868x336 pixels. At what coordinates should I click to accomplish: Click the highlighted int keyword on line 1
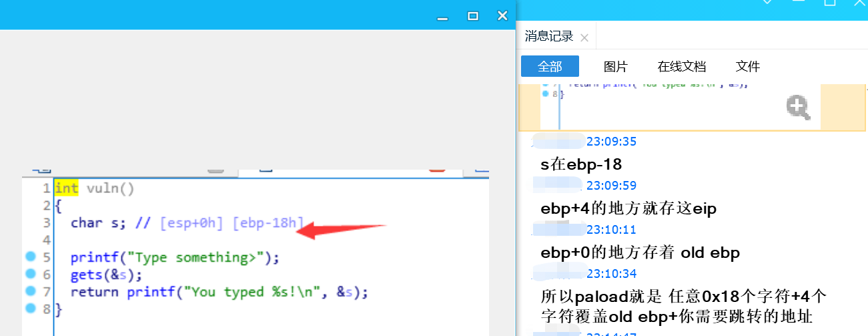[x=66, y=188]
